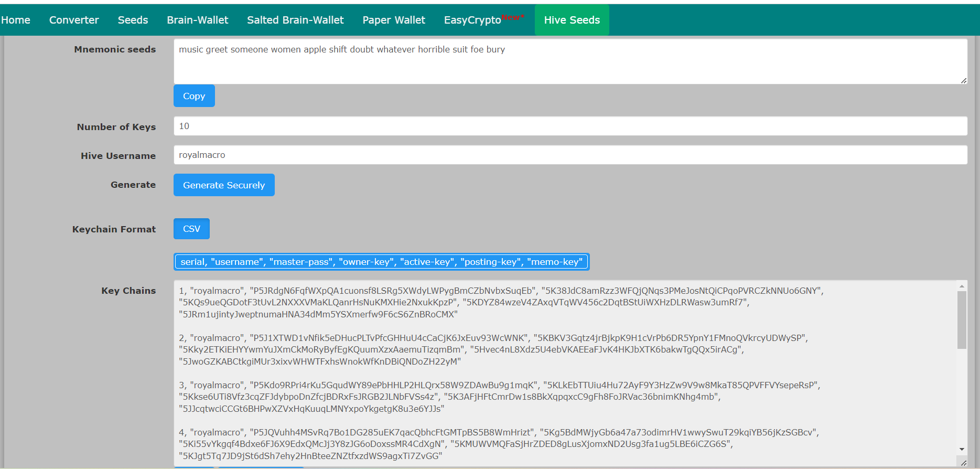Viewport: 980px width, 469px height.
Task: Open the EasyCrypto tab
Action: (484, 20)
